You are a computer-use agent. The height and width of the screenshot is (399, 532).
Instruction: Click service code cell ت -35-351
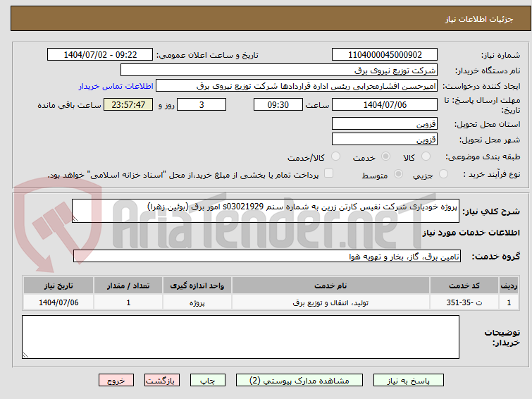[464, 302]
